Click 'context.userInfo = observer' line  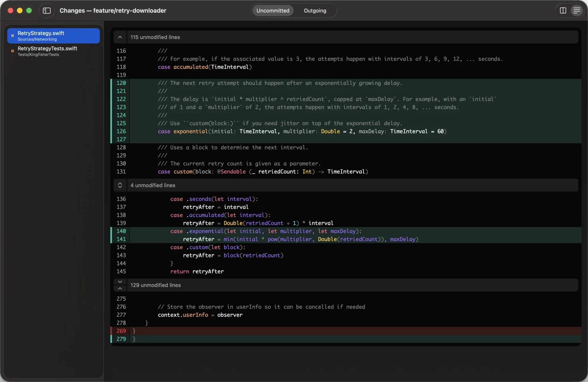(200, 315)
